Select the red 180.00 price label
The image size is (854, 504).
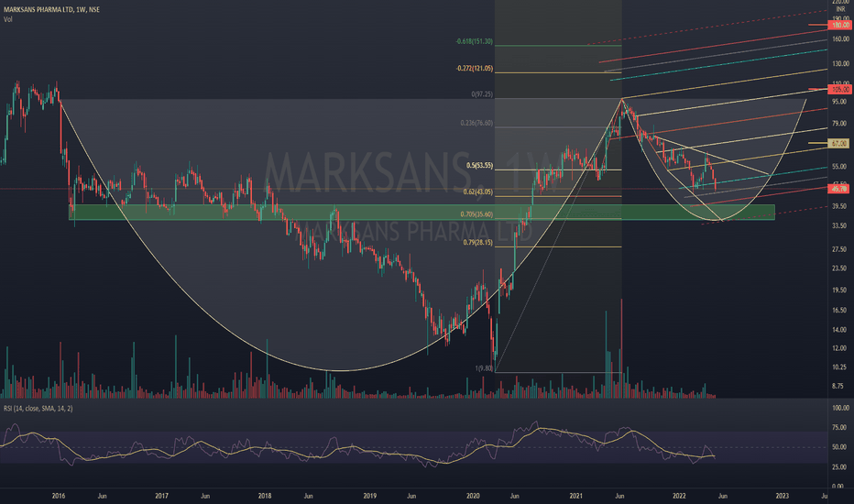pos(839,25)
